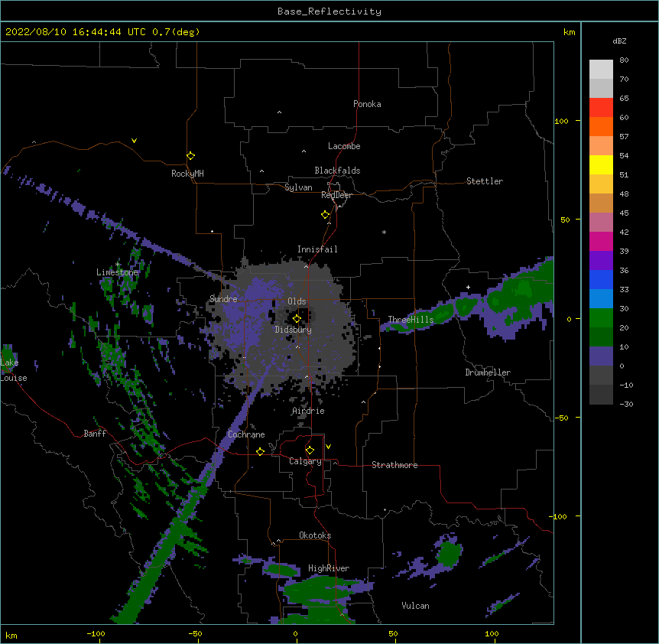Click the Strathmore town label
The image size is (659, 644).
point(394,465)
